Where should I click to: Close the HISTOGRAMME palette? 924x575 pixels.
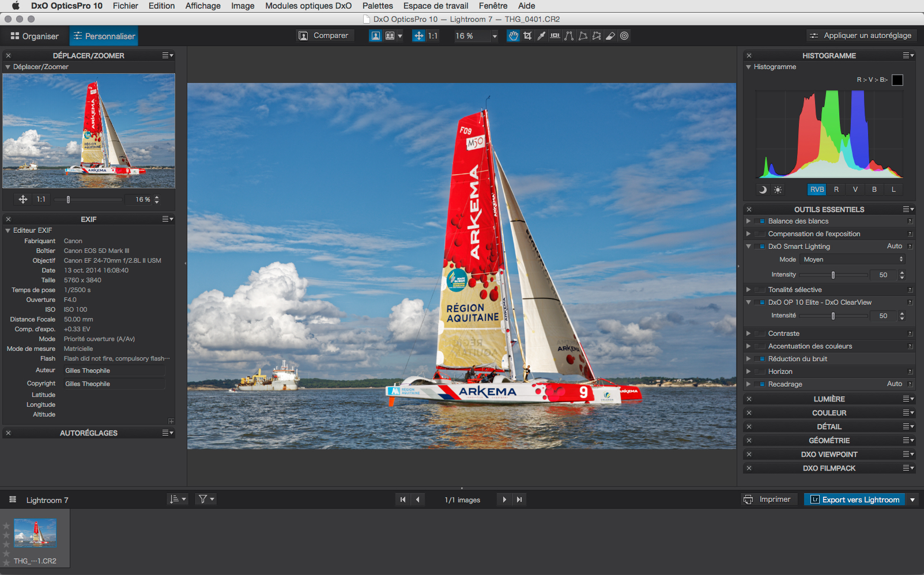coord(749,56)
